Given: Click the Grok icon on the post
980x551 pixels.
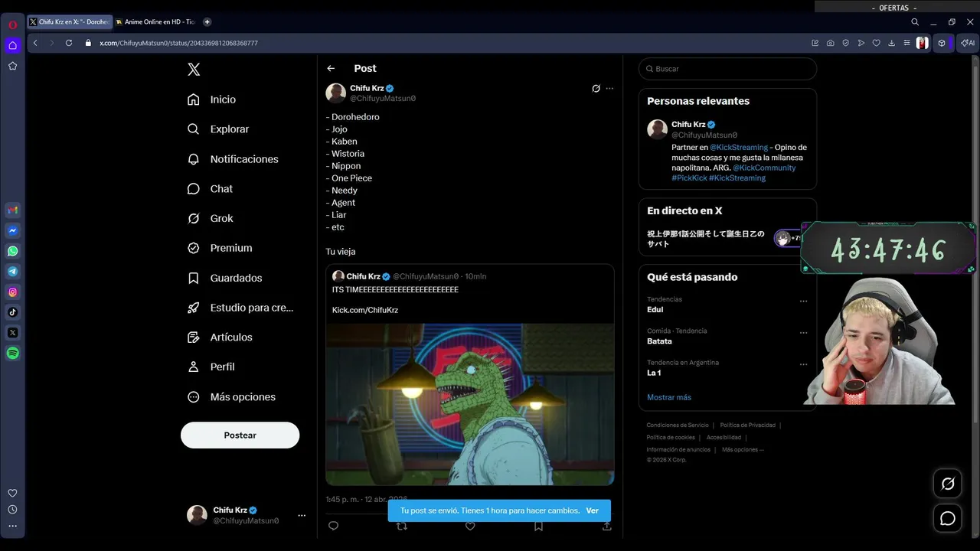Looking at the screenshot, I should click(596, 89).
